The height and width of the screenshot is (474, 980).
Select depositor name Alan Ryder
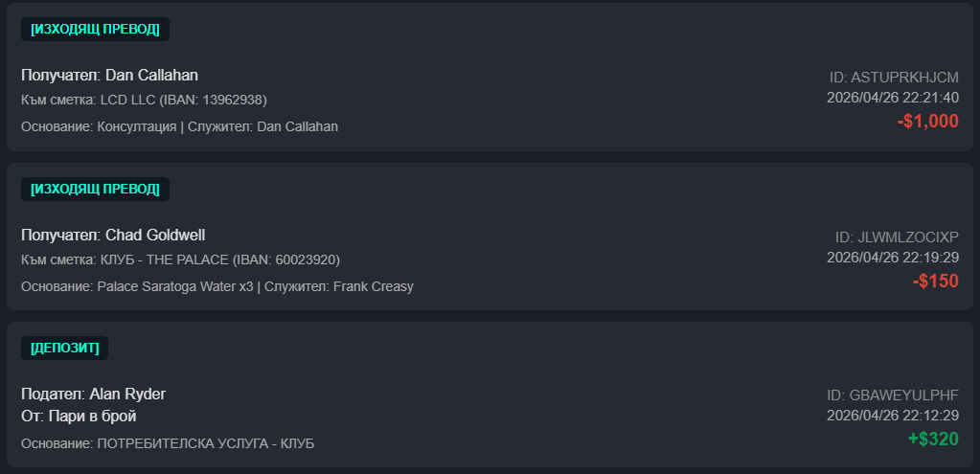(127, 395)
